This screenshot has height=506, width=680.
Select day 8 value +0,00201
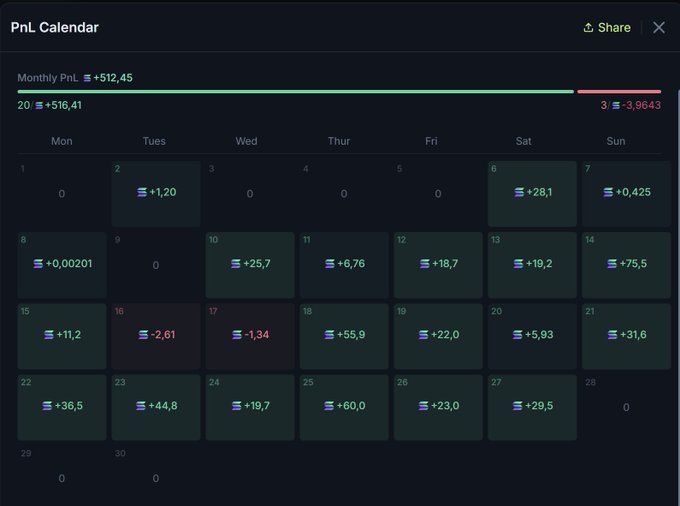point(69,264)
